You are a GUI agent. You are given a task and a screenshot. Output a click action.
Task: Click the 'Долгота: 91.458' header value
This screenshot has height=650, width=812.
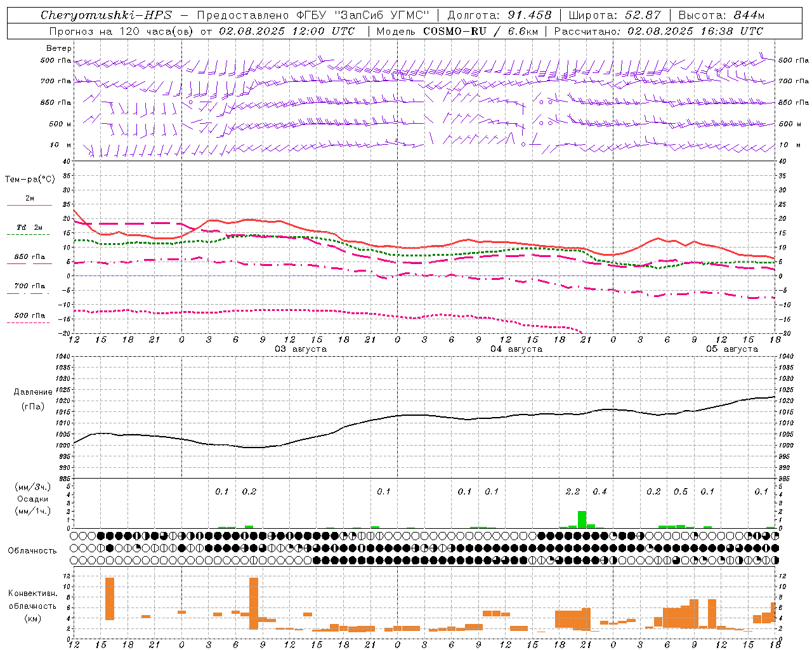pos(500,15)
